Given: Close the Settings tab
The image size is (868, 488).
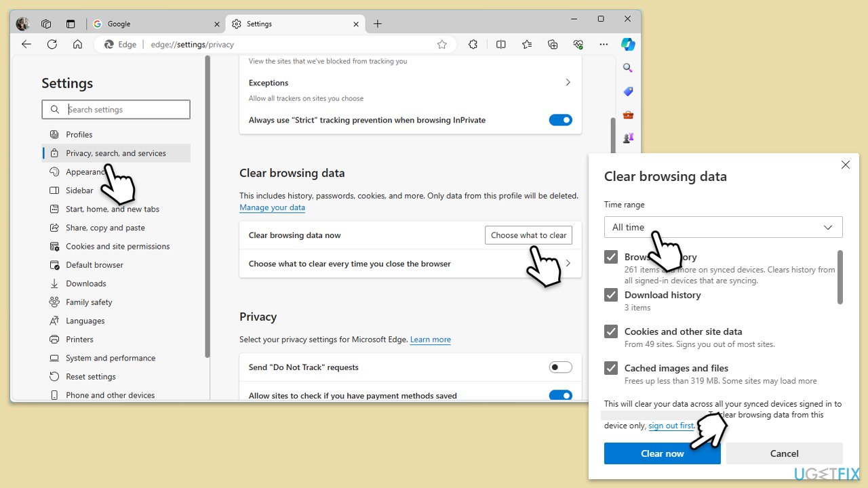Looking at the screenshot, I should [356, 24].
